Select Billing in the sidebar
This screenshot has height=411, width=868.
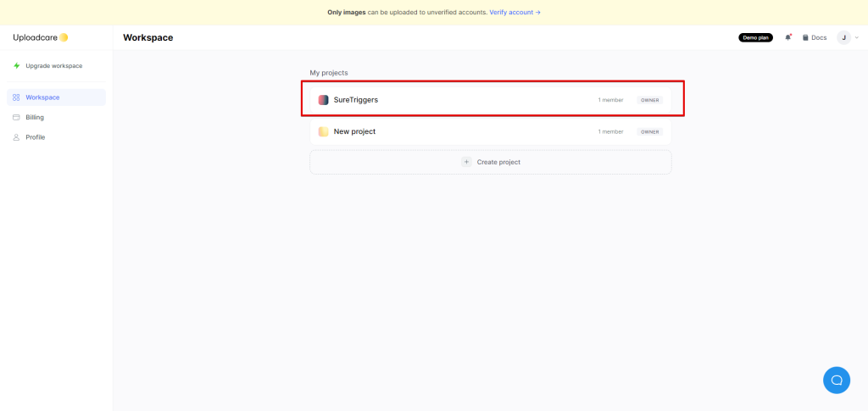35,118
